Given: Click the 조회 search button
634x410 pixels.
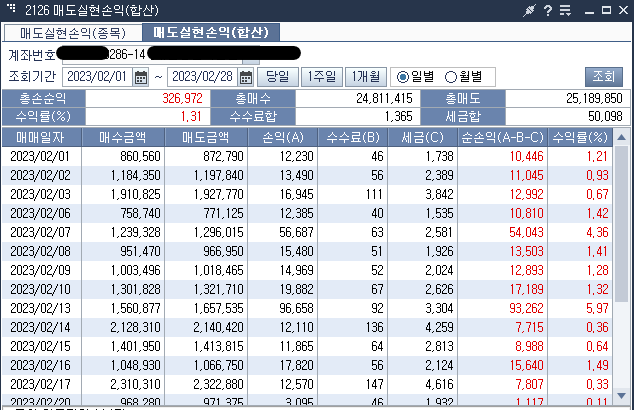Looking at the screenshot, I should (x=604, y=76).
